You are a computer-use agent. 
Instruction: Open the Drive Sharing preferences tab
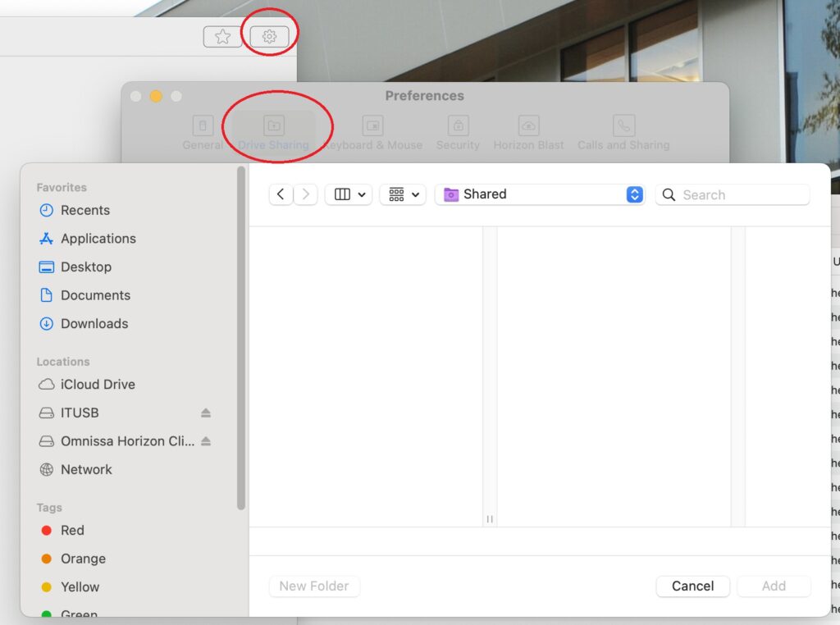pyautogui.click(x=274, y=133)
